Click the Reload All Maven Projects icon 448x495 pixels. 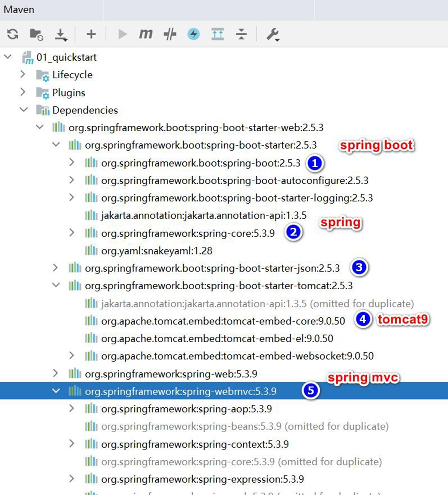point(13,34)
